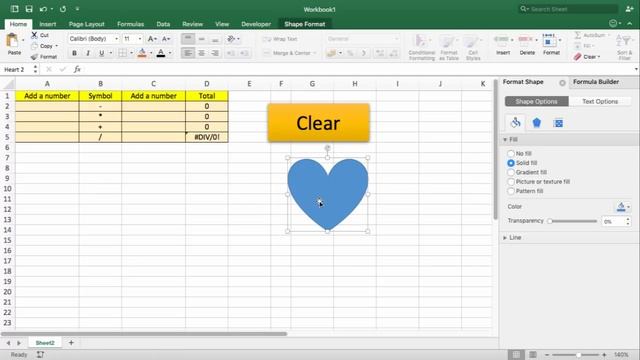Select the Gradient fill radio button
This screenshot has width=640, height=360.
coord(511,172)
